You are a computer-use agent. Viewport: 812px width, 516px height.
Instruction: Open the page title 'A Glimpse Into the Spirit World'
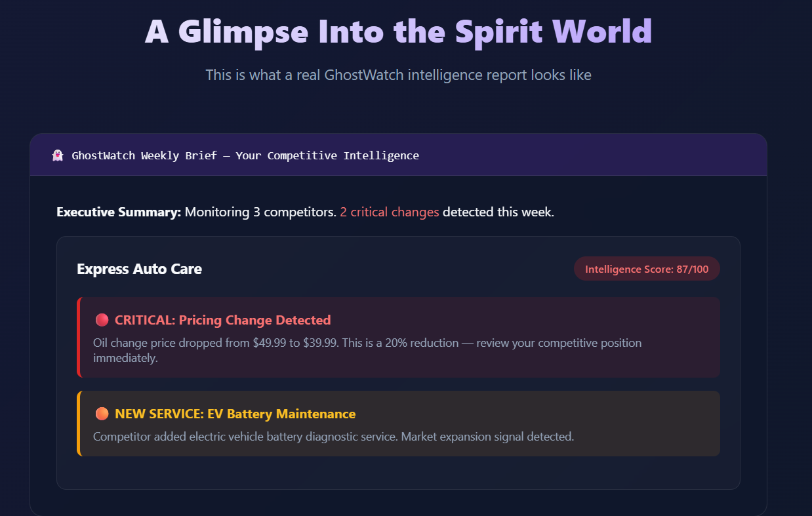coord(398,31)
